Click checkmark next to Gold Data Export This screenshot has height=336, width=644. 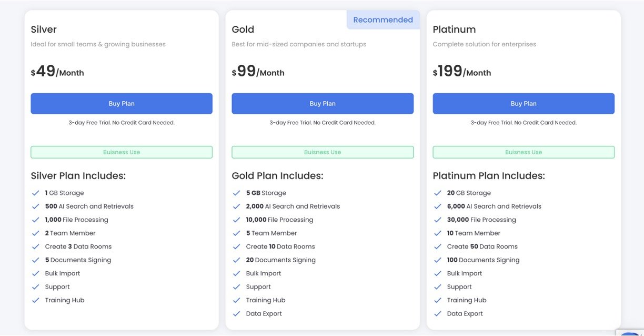[x=237, y=314]
